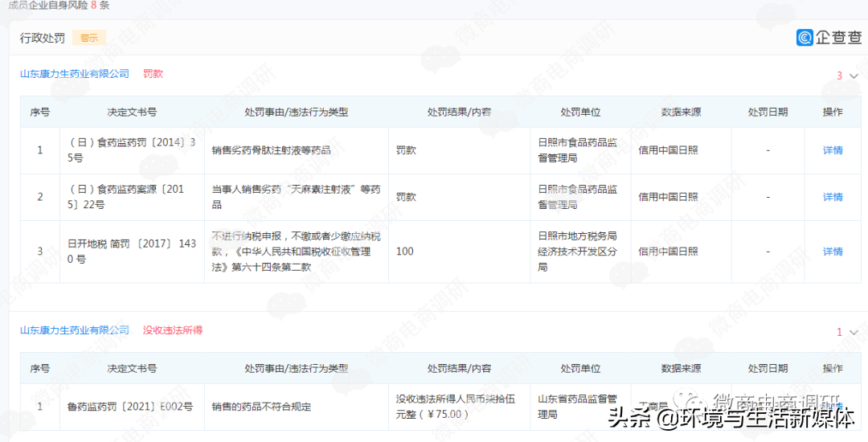Image resolution: width=868 pixels, height=442 pixels.
Task: Click the red 没收违法所得 category label
Action: (173, 330)
